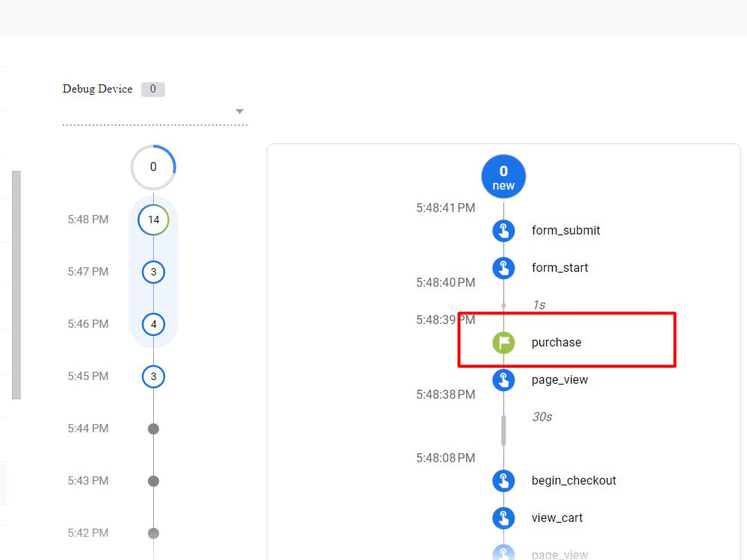Viewport: 747px width, 560px height.
Task: Select the 5:46 PM bubble with 4 events
Action: [153, 324]
